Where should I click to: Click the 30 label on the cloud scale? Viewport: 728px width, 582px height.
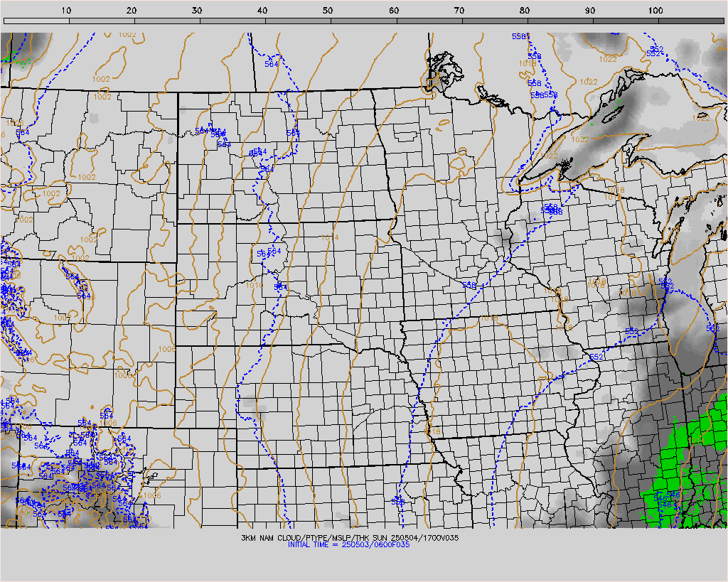coord(198,11)
